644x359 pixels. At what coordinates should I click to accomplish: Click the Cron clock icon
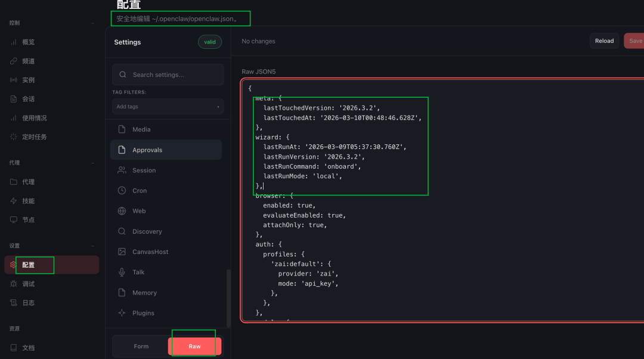point(122,191)
